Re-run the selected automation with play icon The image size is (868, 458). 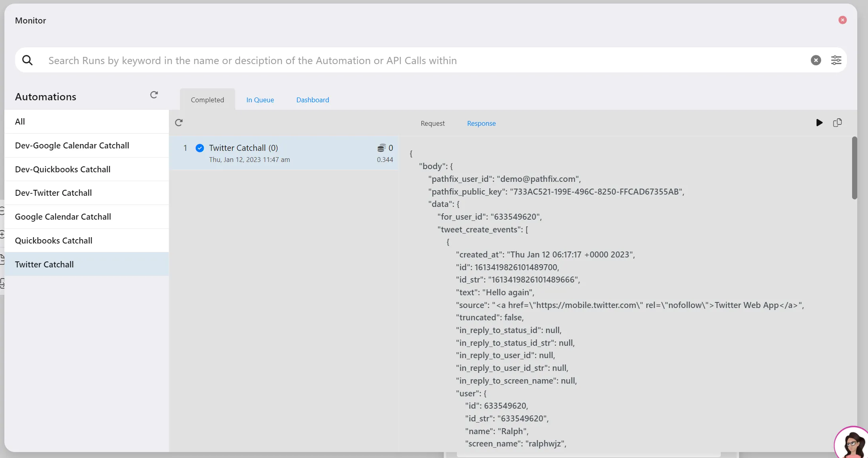click(x=819, y=123)
